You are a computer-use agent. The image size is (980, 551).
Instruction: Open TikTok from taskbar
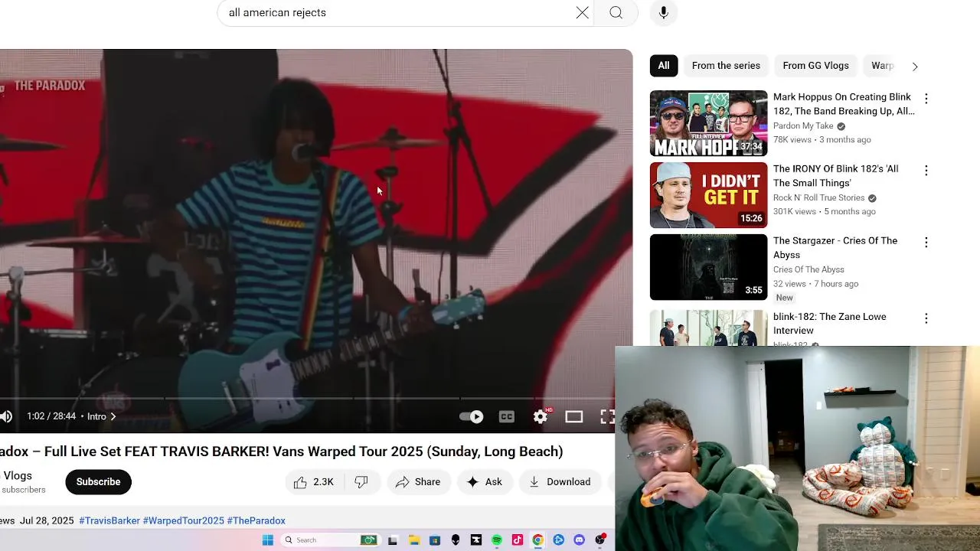[518, 540]
